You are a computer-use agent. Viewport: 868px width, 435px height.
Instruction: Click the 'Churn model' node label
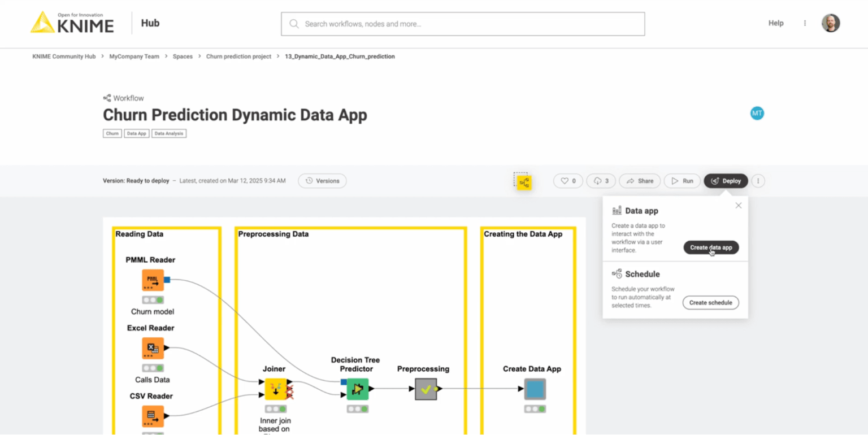[x=153, y=312]
